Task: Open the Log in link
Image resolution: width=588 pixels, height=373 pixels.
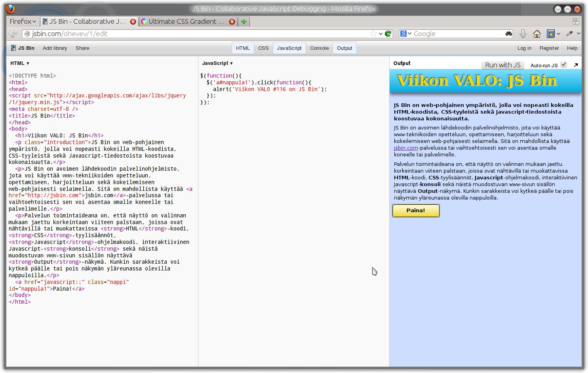Action: pyautogui.click(x=524, y=48)
